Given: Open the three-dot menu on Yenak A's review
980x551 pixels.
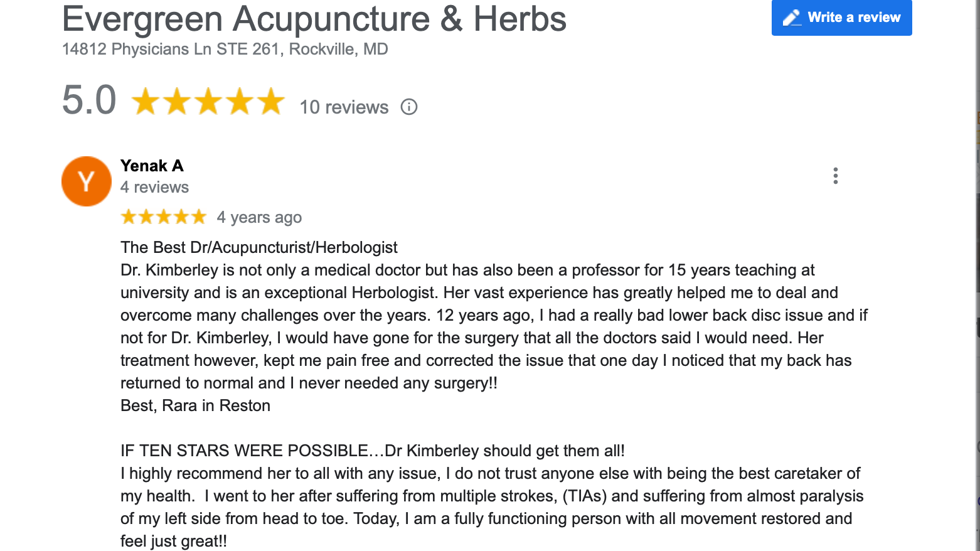Looking at the screenshot, I should (x=835, y=176).
